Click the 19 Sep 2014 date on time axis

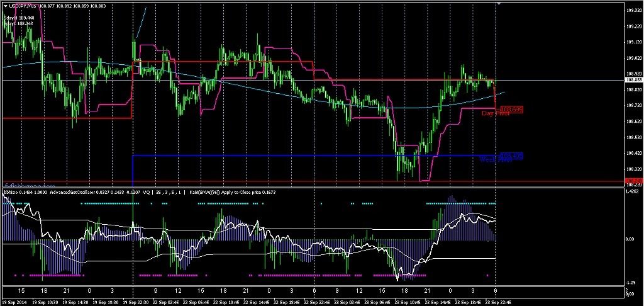coord(14,302)
